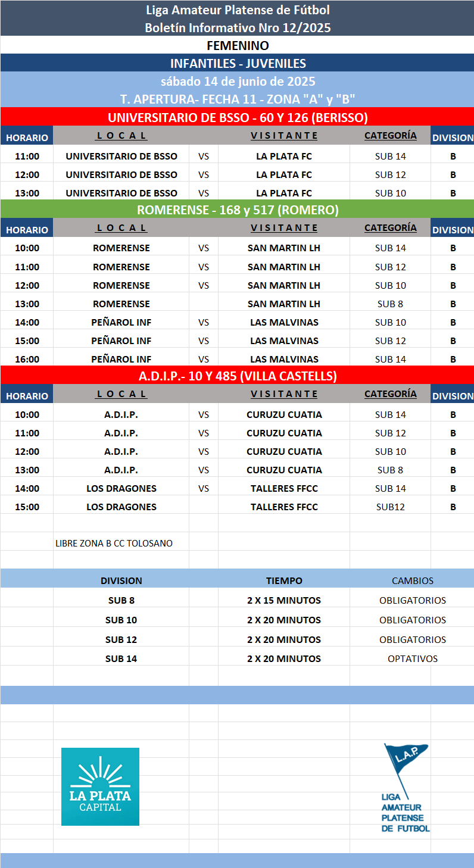The width and height of the screenshot is (474, 868).
Task: Select the date cell sábado 14 de junio
Action: [238, 81]
